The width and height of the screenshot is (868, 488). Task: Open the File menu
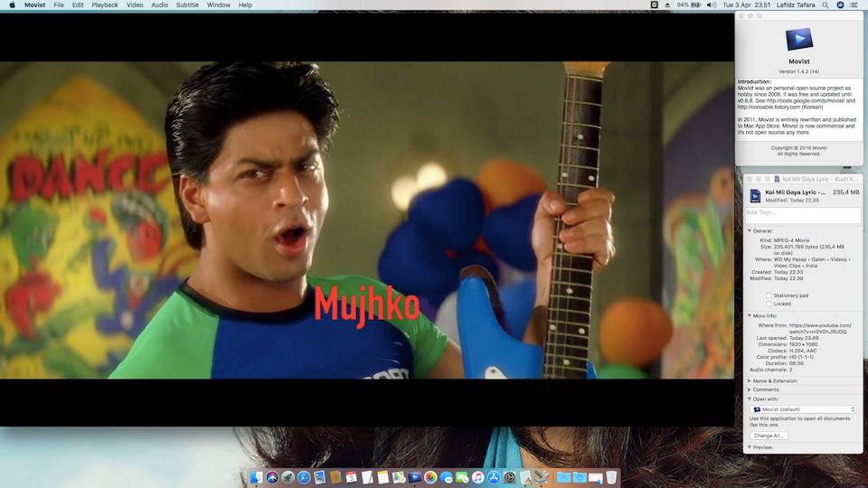pos(59,5)
